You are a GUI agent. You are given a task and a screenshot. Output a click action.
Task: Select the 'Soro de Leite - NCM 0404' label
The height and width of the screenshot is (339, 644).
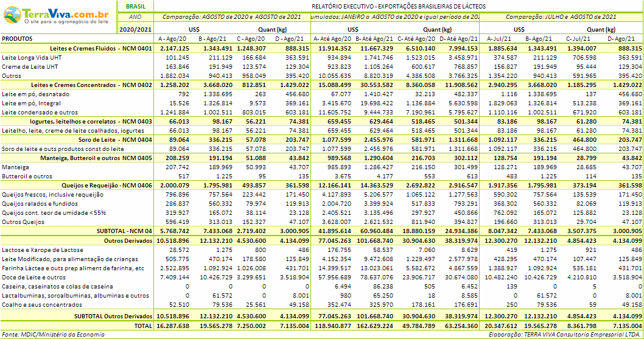point(116,140)
